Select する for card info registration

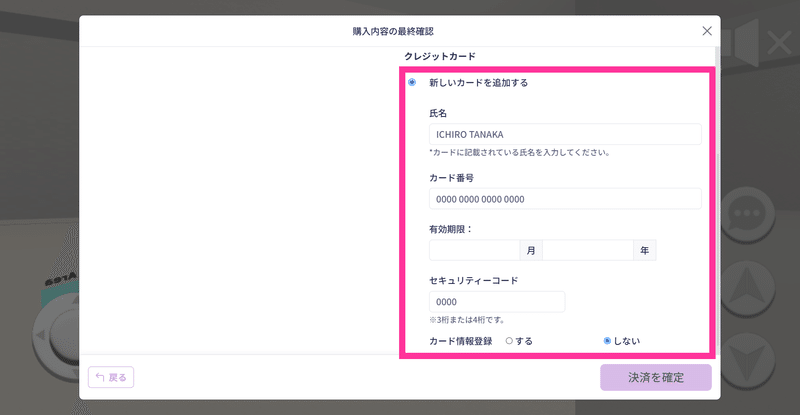pos(509,341)
